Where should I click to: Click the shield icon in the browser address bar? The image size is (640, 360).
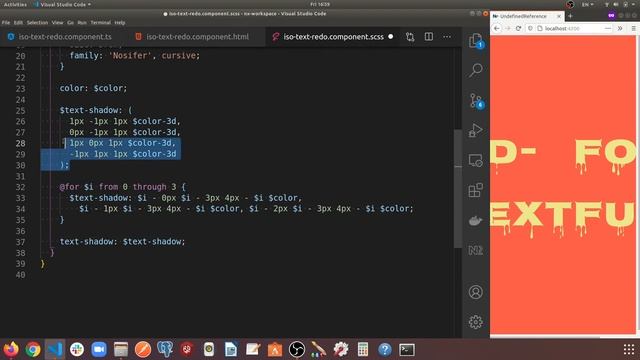(530, 29)
